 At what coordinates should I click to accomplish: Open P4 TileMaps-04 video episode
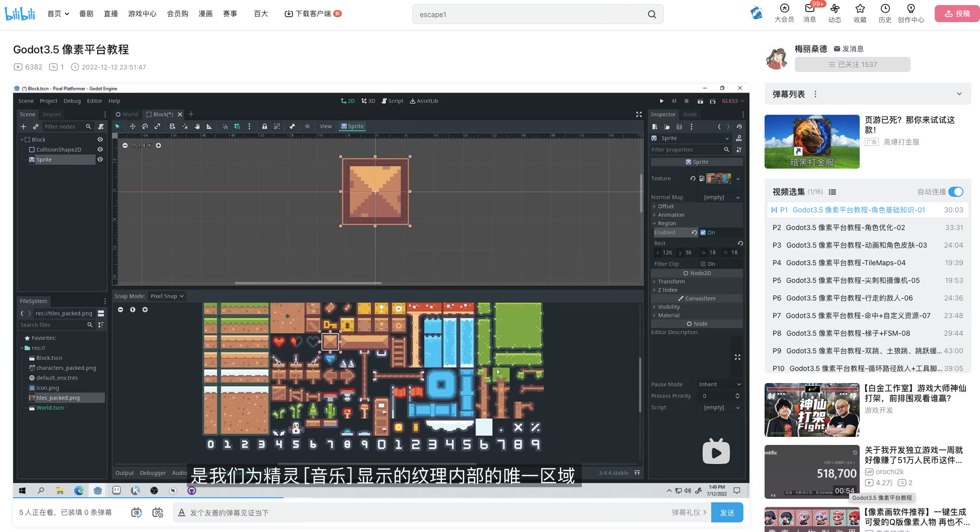868,263
